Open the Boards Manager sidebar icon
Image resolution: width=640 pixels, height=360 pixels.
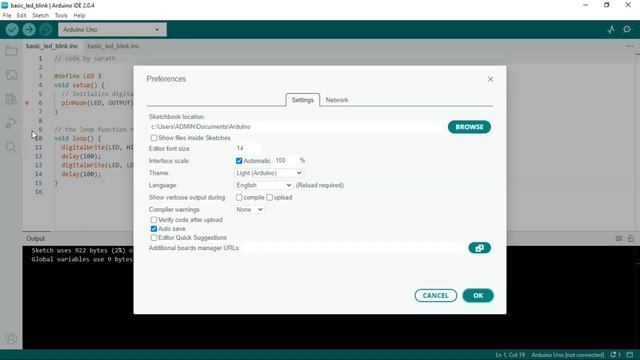[11, 75]
